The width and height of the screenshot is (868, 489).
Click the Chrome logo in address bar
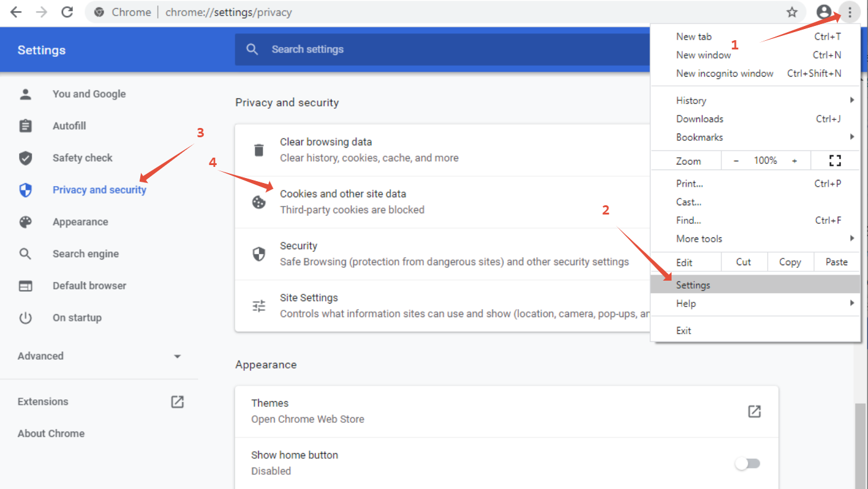(x=99, y=12)
